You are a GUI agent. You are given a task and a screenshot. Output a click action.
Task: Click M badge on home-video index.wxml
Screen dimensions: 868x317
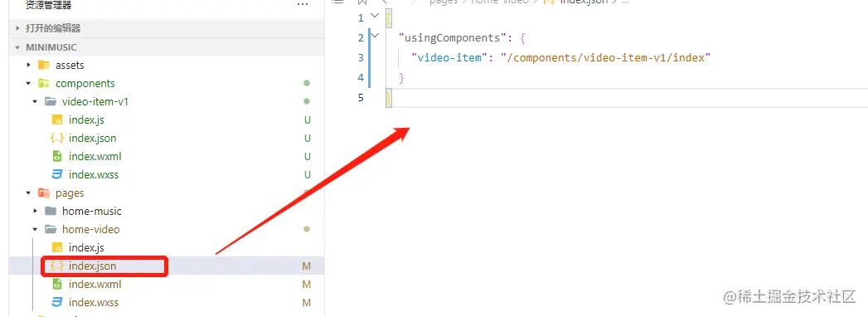(306, 285)
